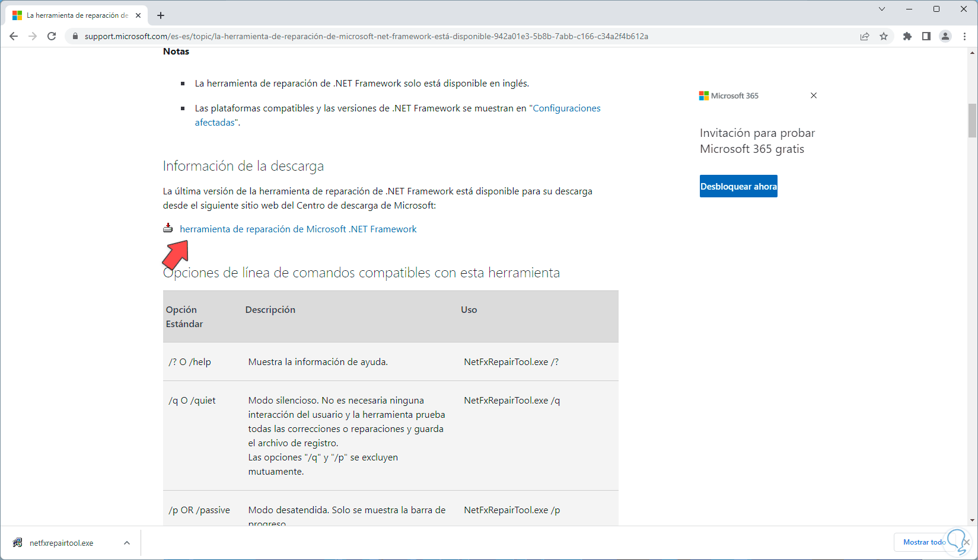This screenshot has height=560, width=978.
Task: Select the 'Opciones de línea de comandos' heading
Action: pyautogui.click(x=361, y=273)
